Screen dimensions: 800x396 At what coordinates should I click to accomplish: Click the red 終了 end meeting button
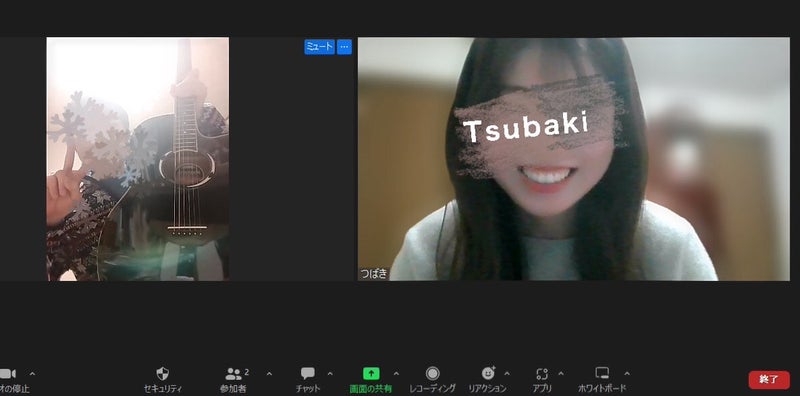(x=769, y=380)
